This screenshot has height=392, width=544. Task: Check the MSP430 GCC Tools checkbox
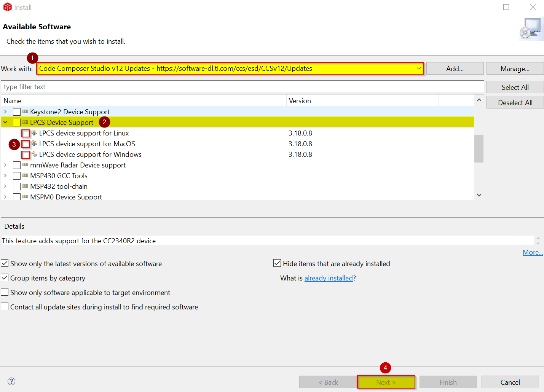tap(17, 176)
